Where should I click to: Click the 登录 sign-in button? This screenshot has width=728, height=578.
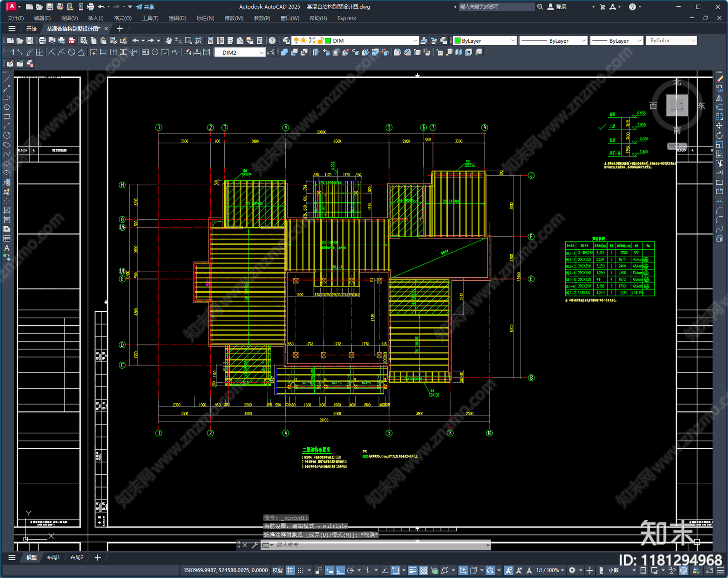[557, 7]
